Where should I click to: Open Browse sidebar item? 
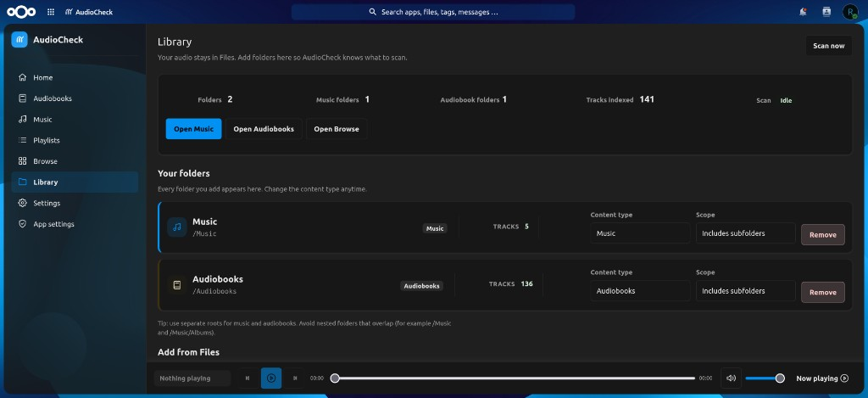click(75, 161)
